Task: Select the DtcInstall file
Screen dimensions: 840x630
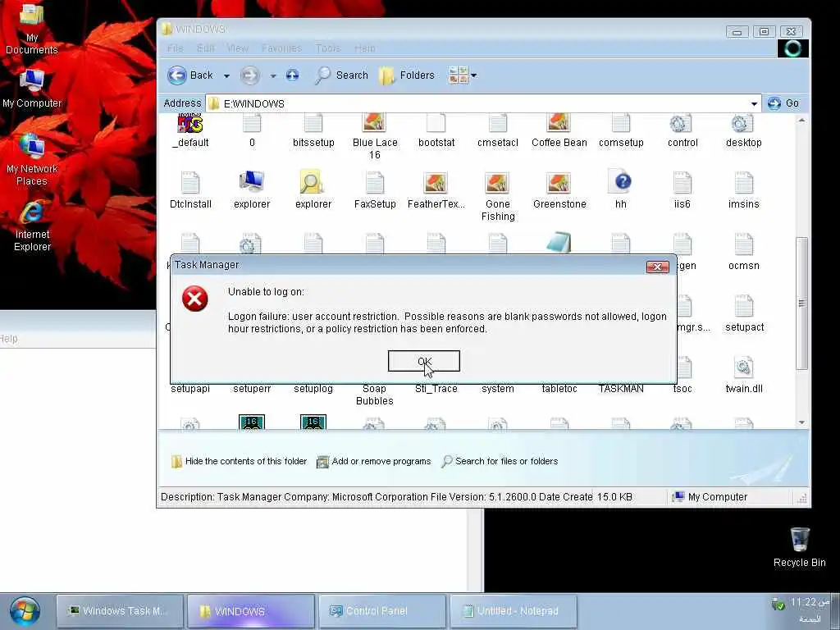Action: (x=190, y=190)
